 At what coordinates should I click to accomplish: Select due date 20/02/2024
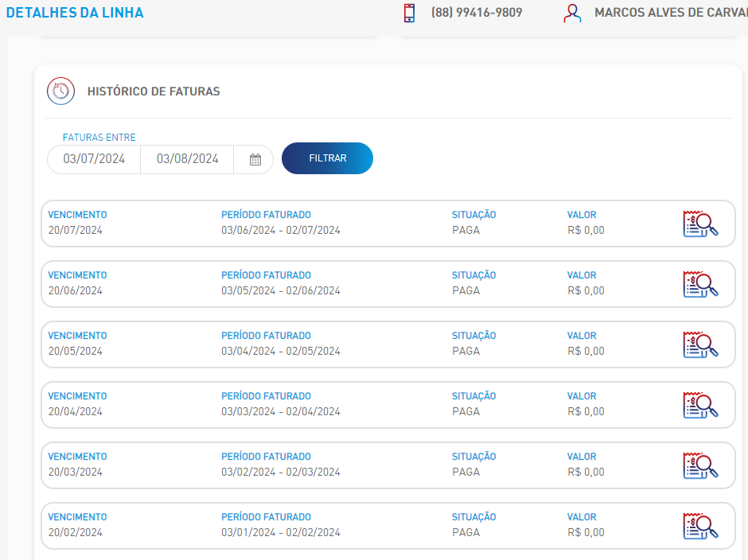click(76, 532)
